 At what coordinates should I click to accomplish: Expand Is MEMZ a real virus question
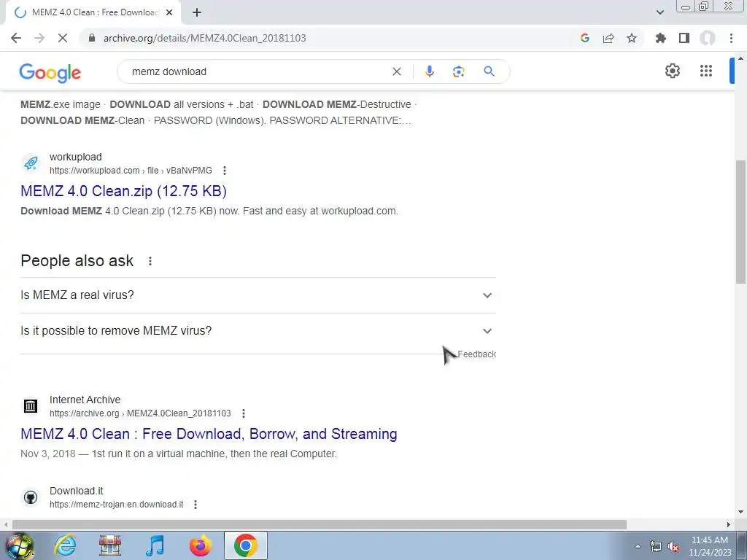(258, 295)
